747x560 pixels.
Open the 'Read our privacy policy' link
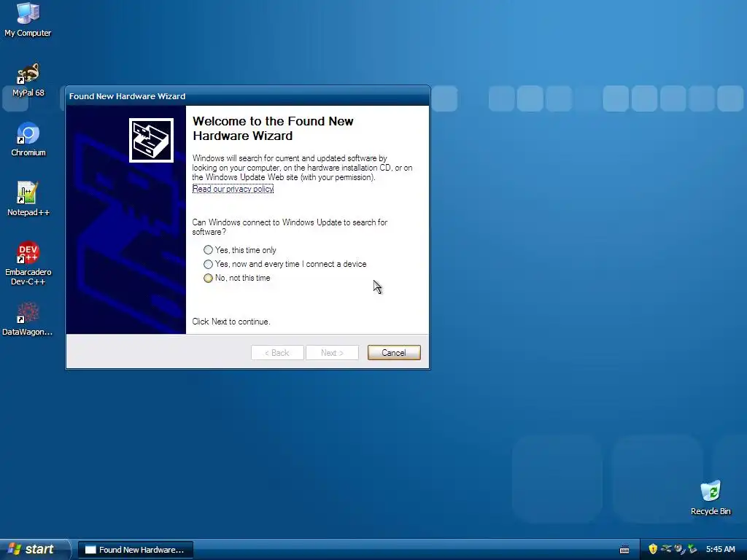[x=233, y=189]
